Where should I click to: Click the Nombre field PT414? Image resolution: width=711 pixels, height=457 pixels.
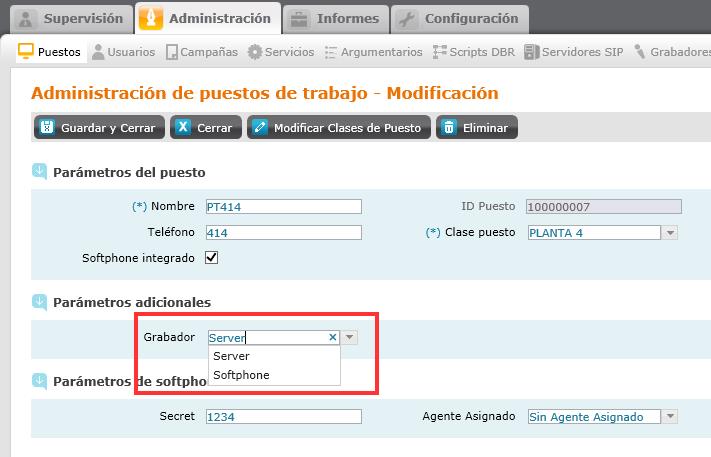tap(284, 207)
